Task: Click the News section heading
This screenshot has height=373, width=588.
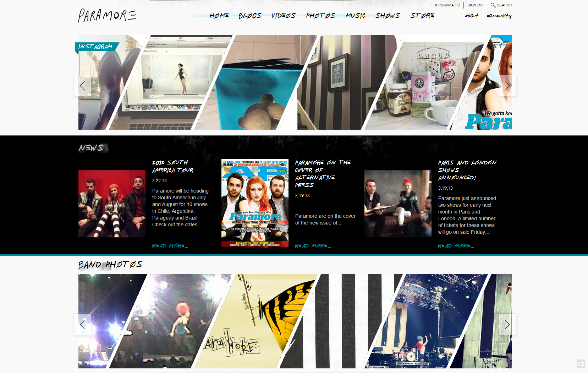Action: [x=92, y=148]
